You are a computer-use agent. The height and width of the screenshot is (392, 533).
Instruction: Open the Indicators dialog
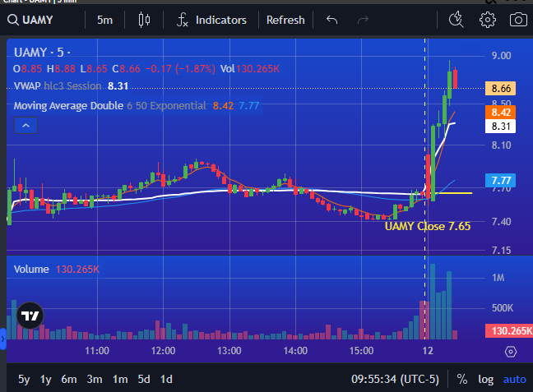pos(211,20)
